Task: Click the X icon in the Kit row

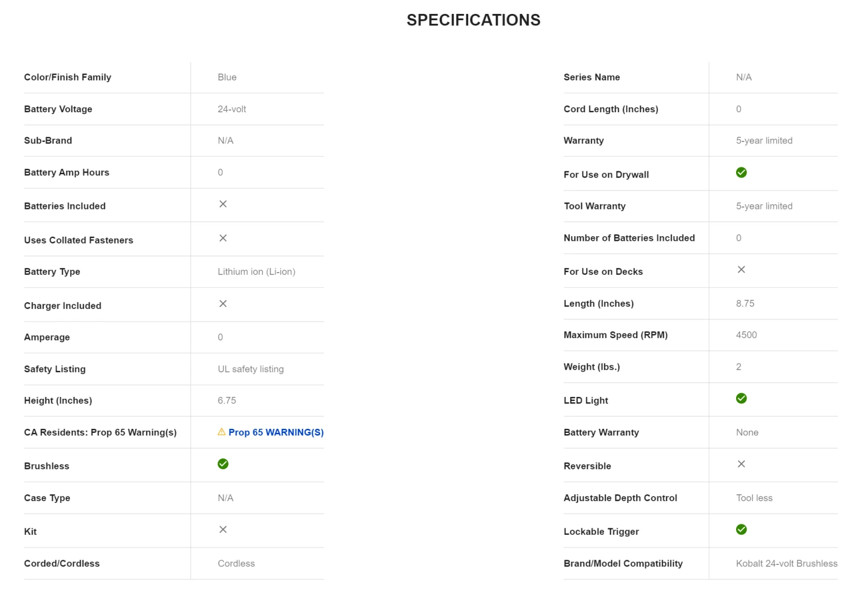Action: click(223, 530)
